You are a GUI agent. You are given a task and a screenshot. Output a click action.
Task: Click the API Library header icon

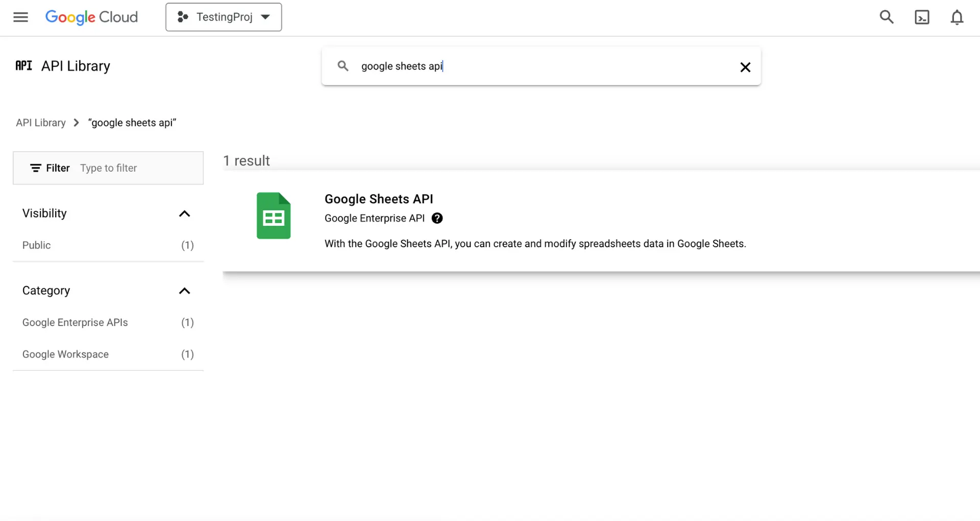coord(23,65)
